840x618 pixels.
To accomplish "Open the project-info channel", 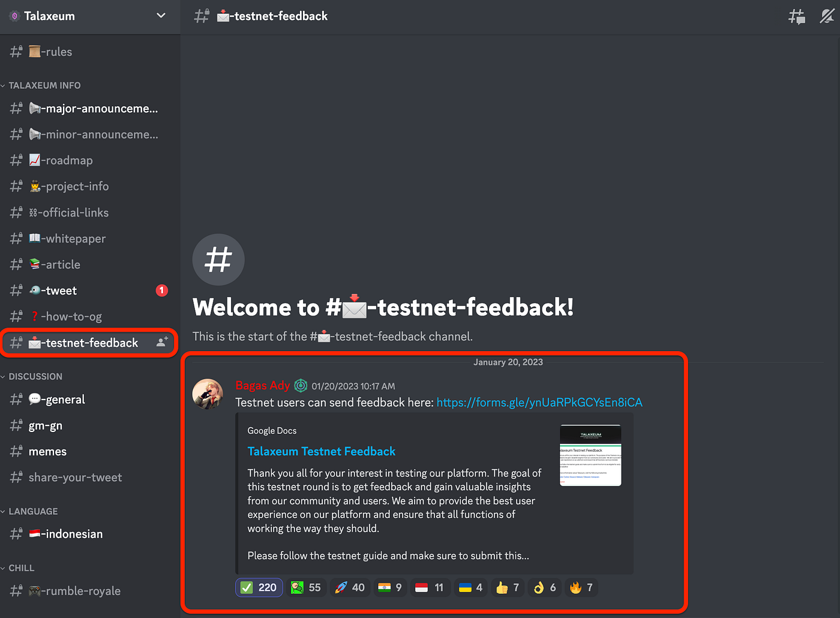I will pyautogui.click(x=90, y=186).
